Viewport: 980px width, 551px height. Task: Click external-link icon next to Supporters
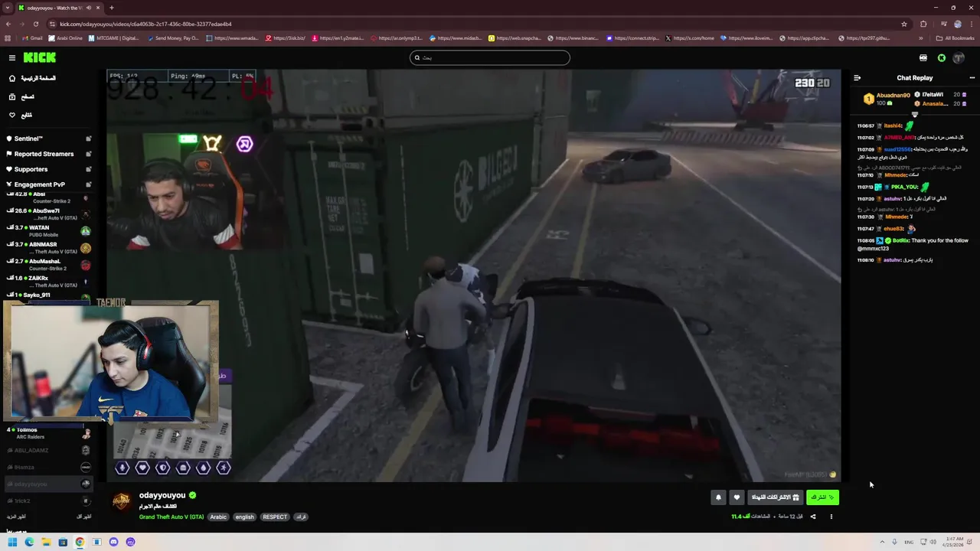pyautogui.click(x=88, y=169)
